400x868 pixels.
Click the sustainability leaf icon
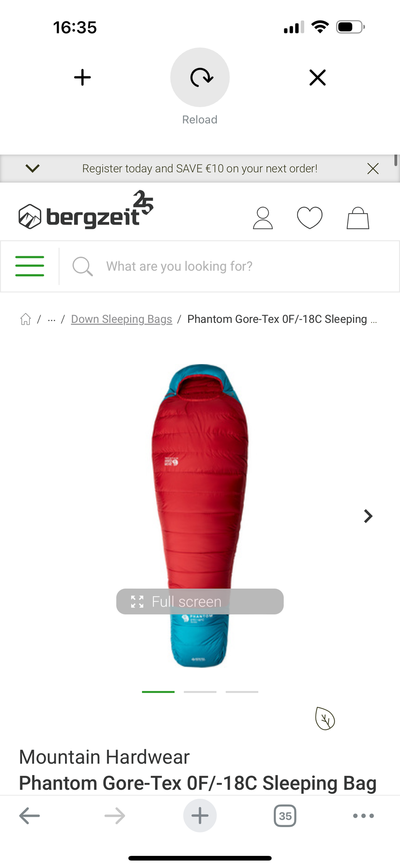point(325,718)
